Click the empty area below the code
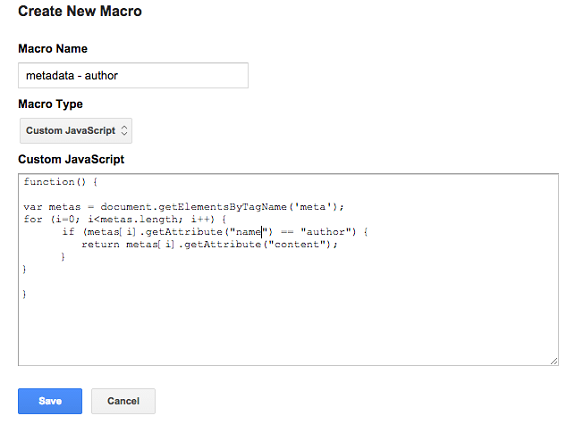Screen dimensions: 575x424 click(x=288, y=330)
